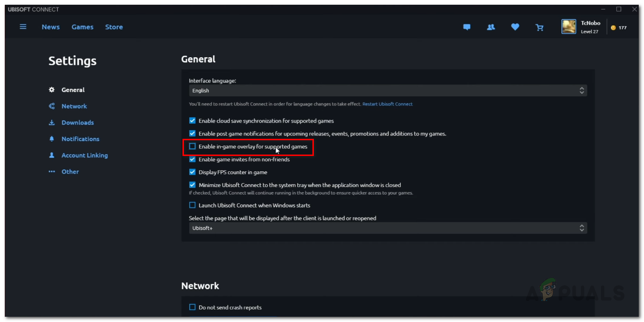Viewport: 644px width, 322px height.
Task: Enable Launch Ubisoft Connect when Windows starts
Action: (193, 205)
